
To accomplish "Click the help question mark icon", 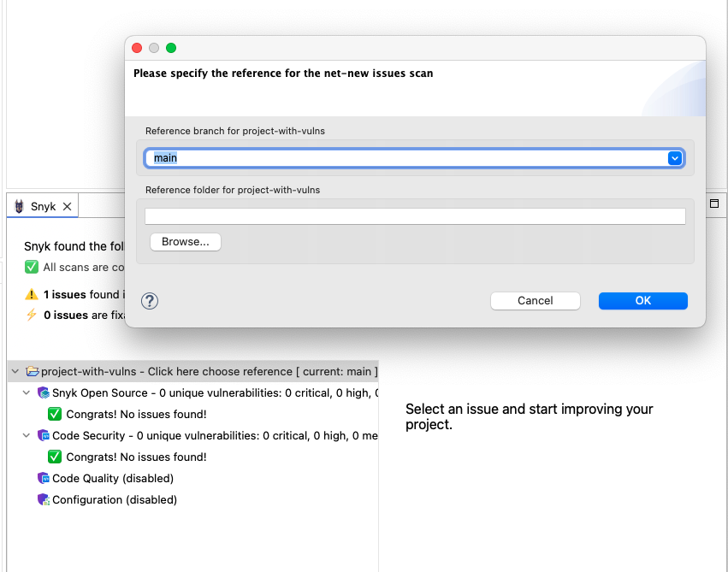I will click(x=150, y=301).
